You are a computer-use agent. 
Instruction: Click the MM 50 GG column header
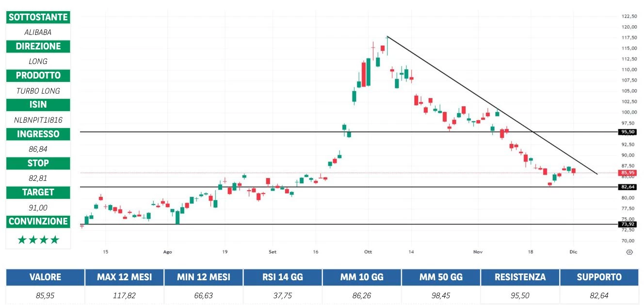[441, 277]
